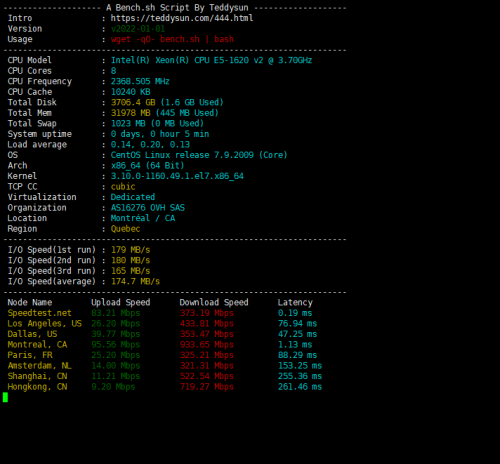Click the Montreal upload speed 95.56 Mbps
The height and width of the screenshot is (464, 500).
click(116, 345)
